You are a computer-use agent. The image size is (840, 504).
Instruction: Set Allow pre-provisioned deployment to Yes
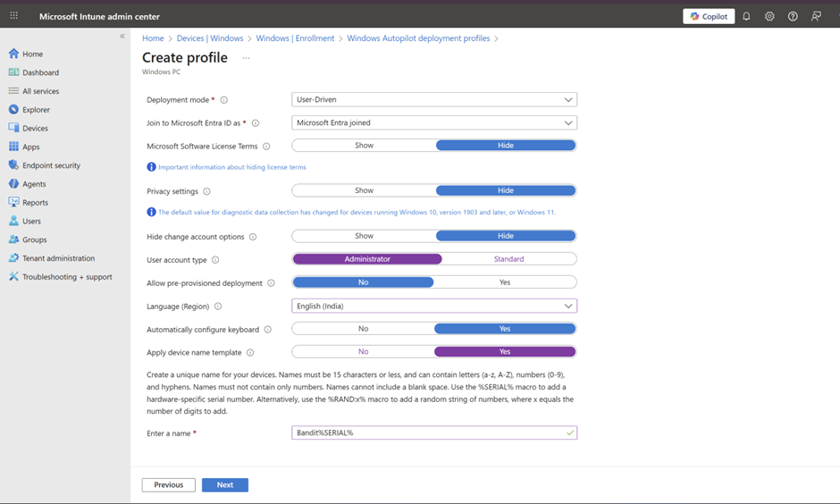505,282
